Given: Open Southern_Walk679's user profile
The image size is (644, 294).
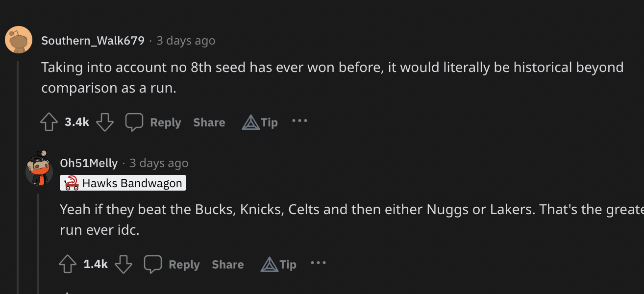Looking at the screenshot, I should [x=93, y=41].
